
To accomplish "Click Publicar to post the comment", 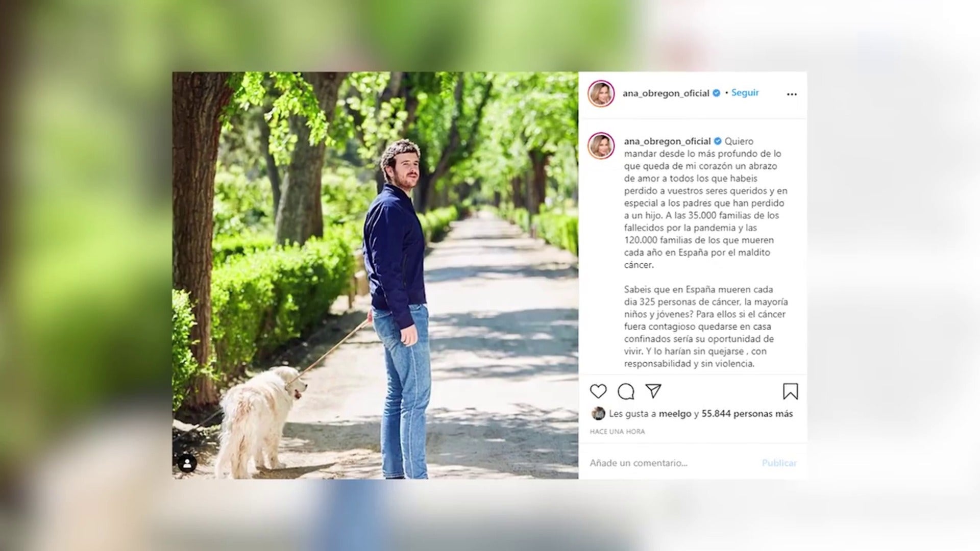I will click(779, 463).
